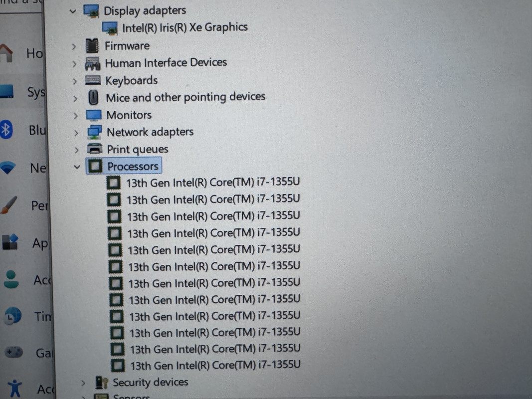Select Mice and other pointing devices label
Image resolution: width=532 pixels, height=399 pixels.
185,97
